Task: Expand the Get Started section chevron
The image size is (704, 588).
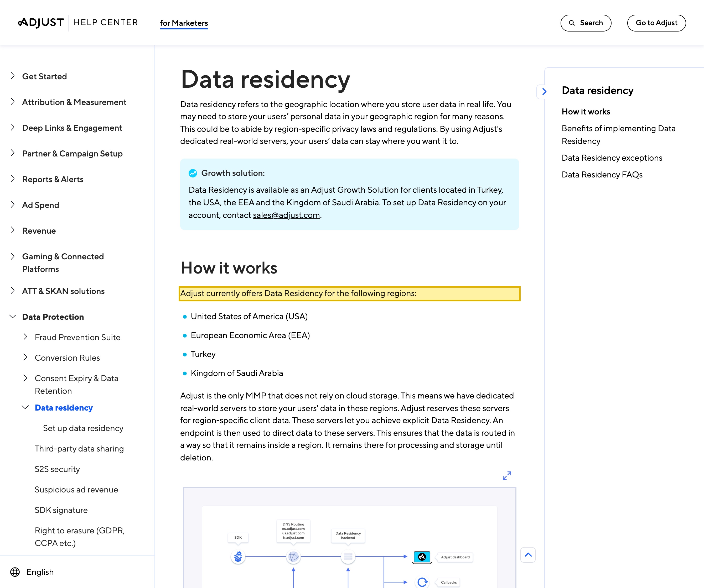Action: [x=13, y=76]
